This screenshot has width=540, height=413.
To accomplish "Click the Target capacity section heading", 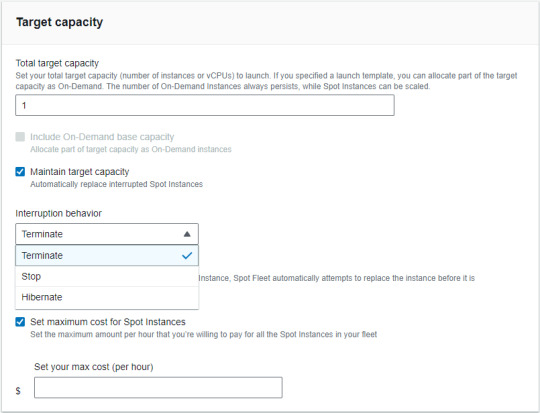I will click(x=60, y=22).
